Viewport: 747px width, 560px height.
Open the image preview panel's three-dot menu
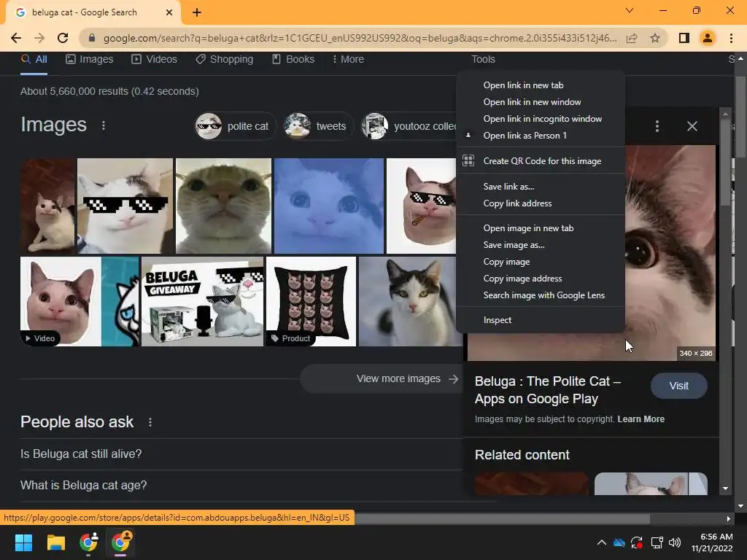[657, 126]
